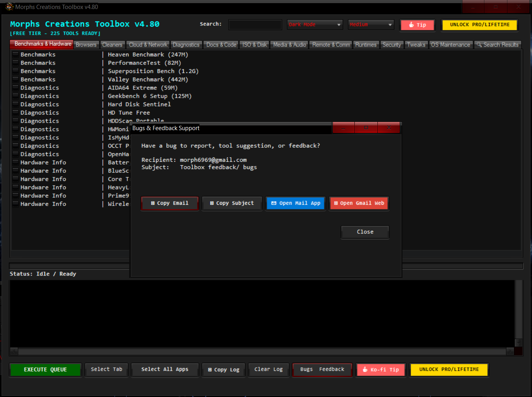
Task: Click the AIDA64 Extreme (59M) entry
Action: coord(143,88)
